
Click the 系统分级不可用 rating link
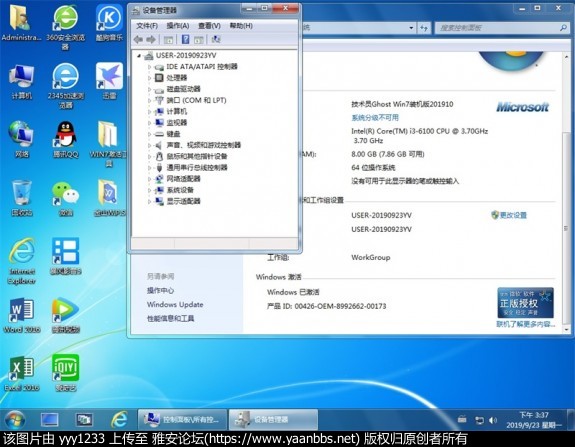click(375, 118)
